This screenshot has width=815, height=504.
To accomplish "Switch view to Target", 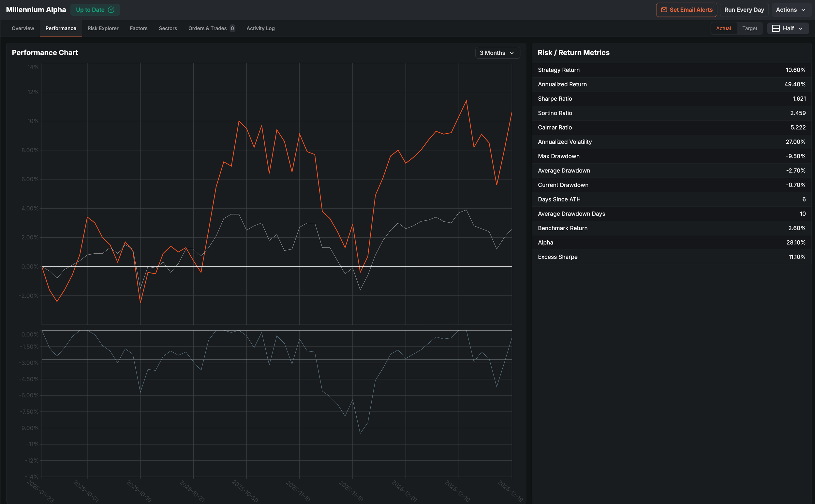I will 750,28.
